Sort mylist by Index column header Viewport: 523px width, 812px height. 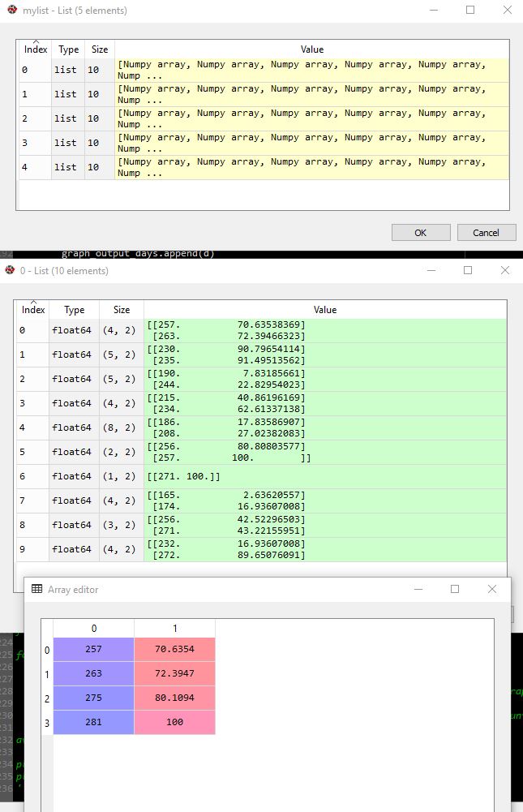click(36, 49)
